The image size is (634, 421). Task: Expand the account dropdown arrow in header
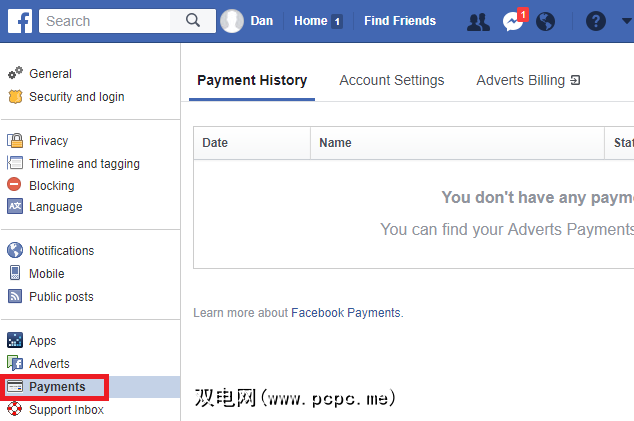pos(628,21)
